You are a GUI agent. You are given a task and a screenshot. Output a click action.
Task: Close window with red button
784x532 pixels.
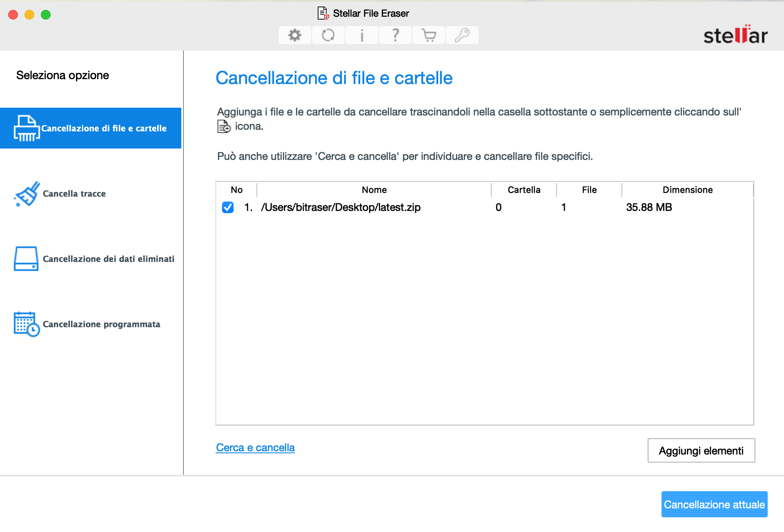tap(13, 15)
